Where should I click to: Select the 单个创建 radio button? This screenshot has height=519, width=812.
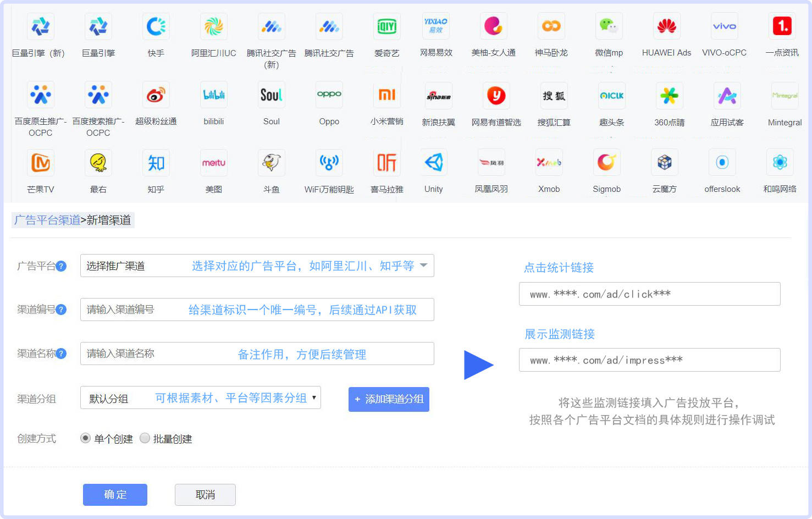point(85,438)
